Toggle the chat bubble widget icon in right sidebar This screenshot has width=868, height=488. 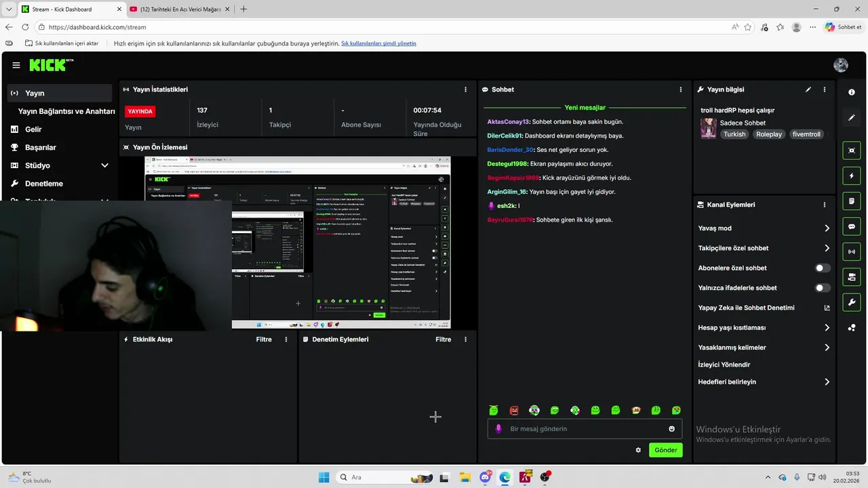(x=852, y=226)
